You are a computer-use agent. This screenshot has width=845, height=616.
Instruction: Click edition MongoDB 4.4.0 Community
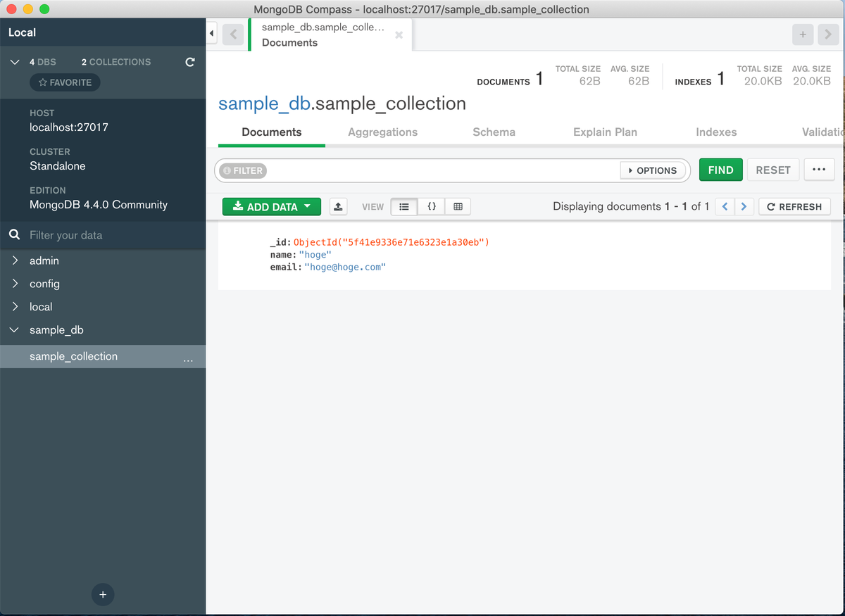point(99,205)
